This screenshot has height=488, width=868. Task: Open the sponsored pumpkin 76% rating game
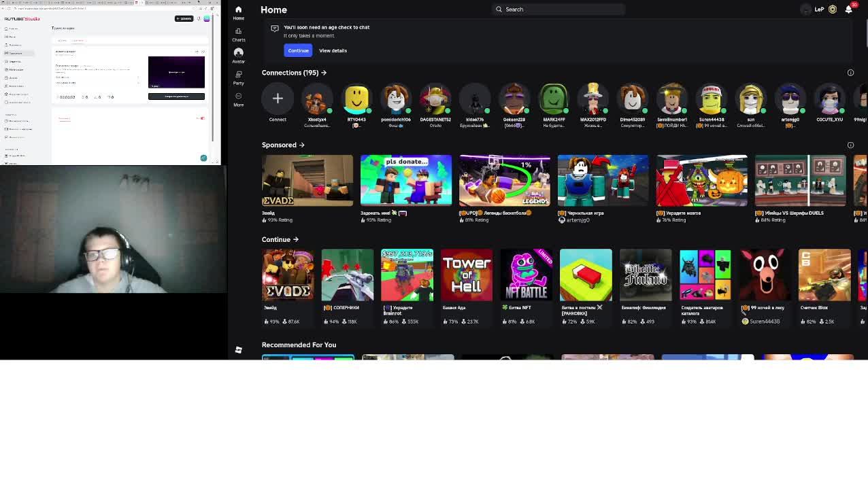click(x=702, y=180)
